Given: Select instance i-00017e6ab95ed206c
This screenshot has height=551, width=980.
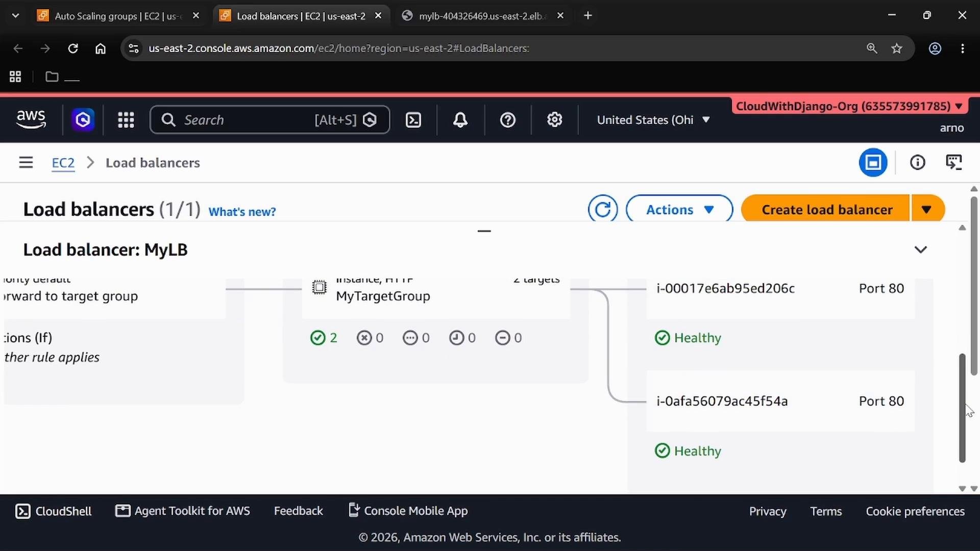Looking at the screenshot, I should 725,288.
